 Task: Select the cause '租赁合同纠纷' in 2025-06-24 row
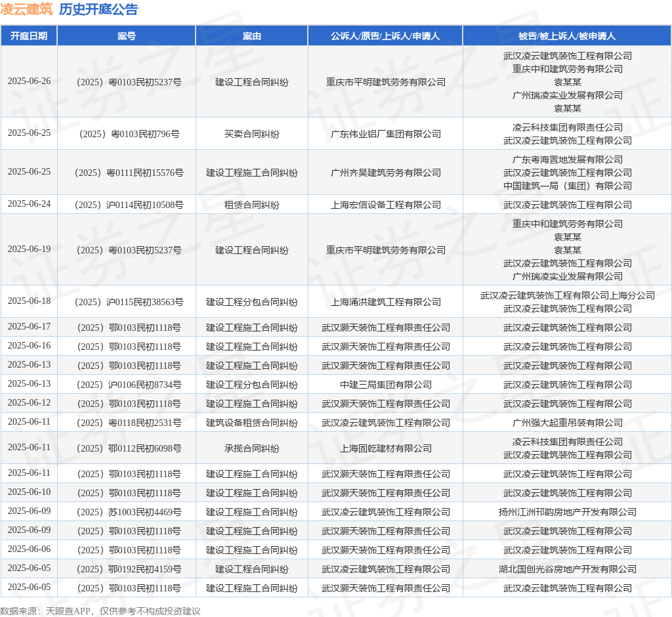tap(251, 205)
